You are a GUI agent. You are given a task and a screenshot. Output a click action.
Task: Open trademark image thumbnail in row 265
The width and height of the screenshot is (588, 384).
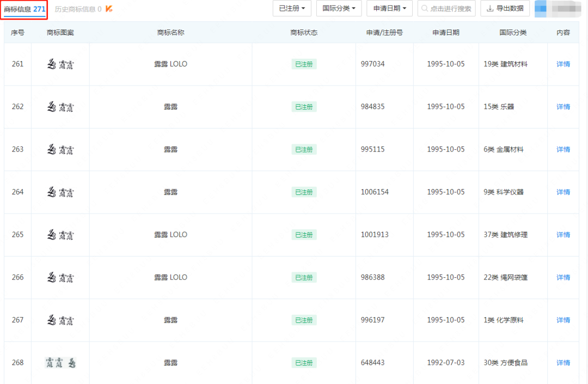60,235
